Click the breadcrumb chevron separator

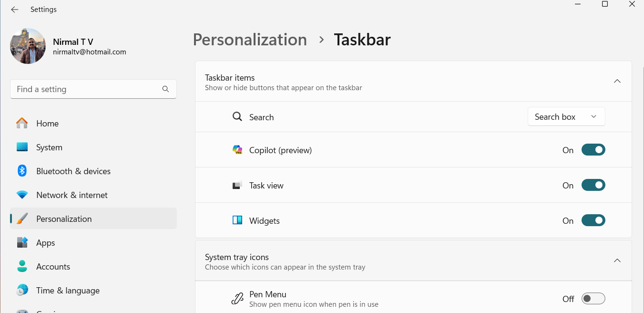321,40
